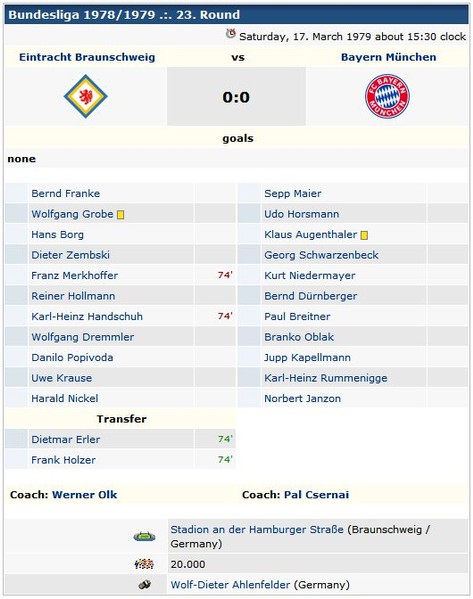The height and width of the screenshot is (599, 473).
Task: Click Klaus Augenthaler's yellow card icon
Action: click(x=364, y=235)
